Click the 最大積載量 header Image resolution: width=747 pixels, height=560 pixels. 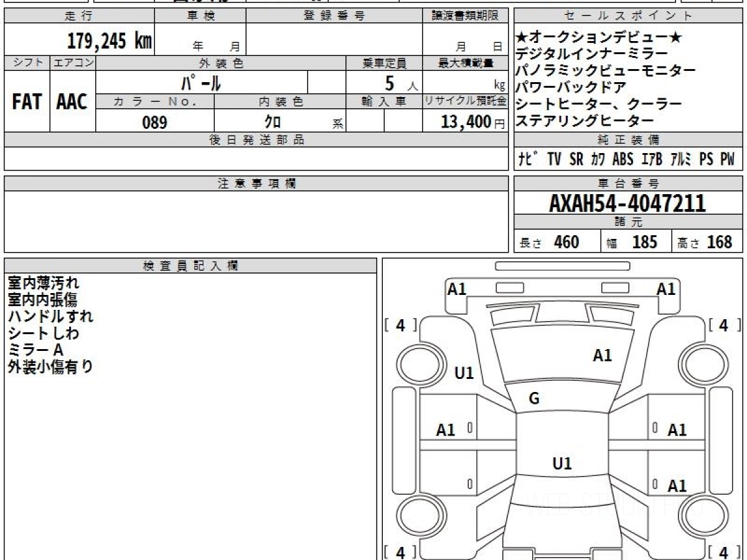coord(465,63)
